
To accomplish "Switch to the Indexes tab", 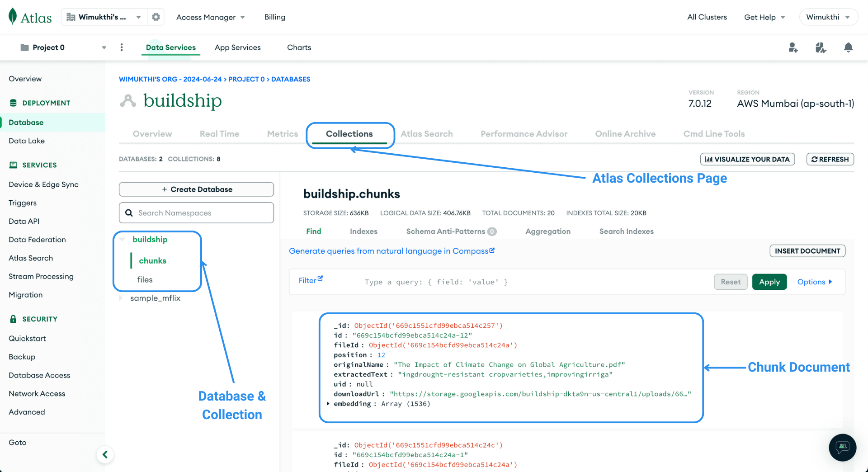I will [363, 231].
